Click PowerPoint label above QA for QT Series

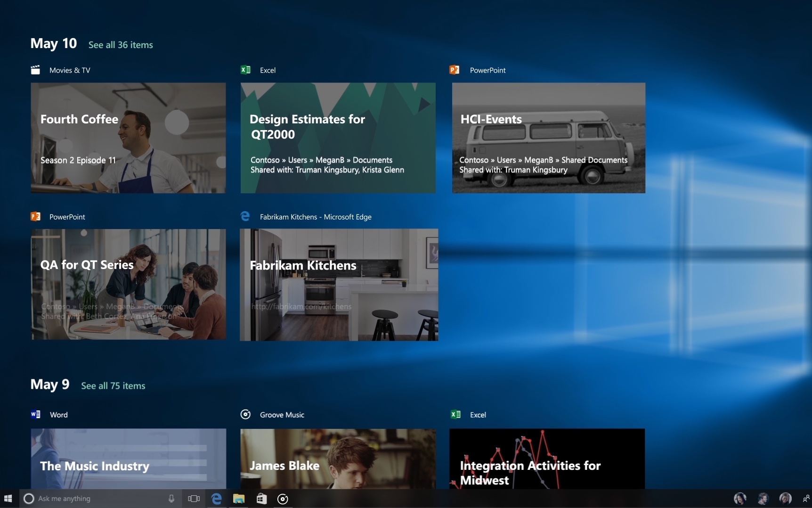[x=67, y=217]
